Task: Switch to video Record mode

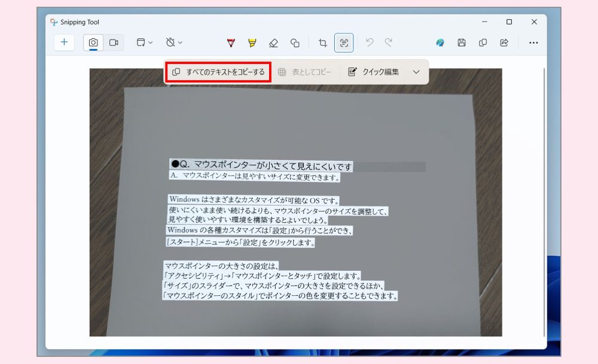Action: [114, 42]
